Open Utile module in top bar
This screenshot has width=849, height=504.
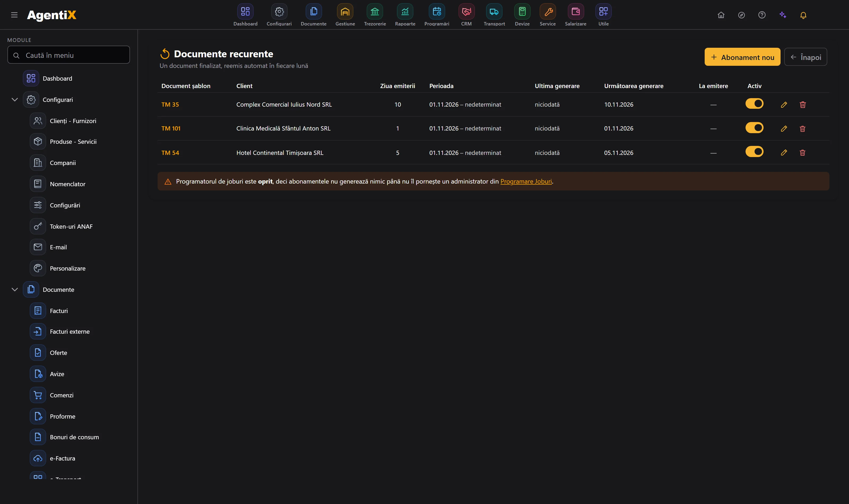click(604, 15)
